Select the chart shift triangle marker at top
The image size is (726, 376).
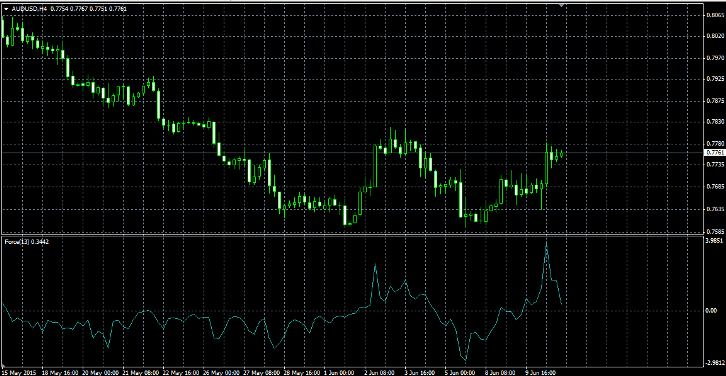tap(562, 5)
